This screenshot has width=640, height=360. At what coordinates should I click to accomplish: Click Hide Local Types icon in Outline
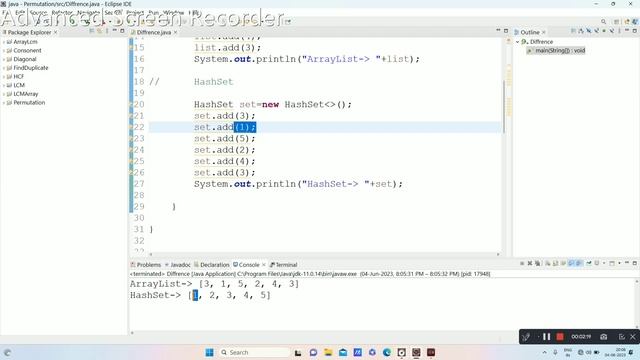tap(612, 31)
